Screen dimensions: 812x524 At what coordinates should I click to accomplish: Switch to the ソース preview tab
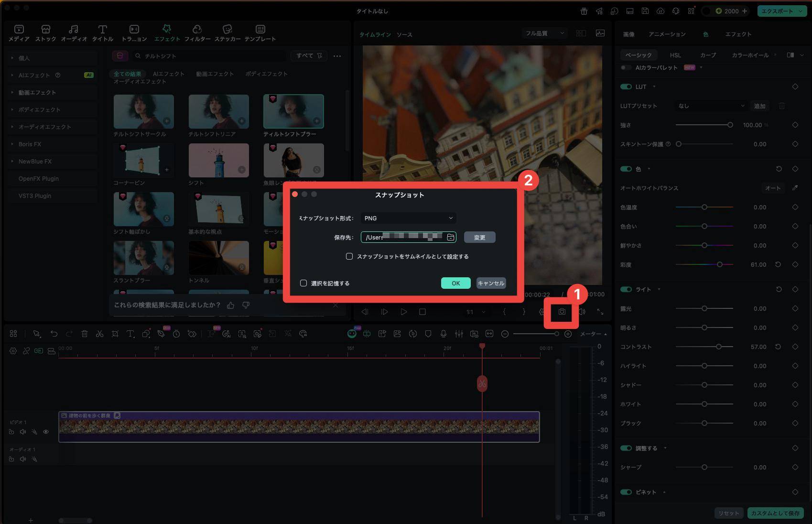coord(404,34)
